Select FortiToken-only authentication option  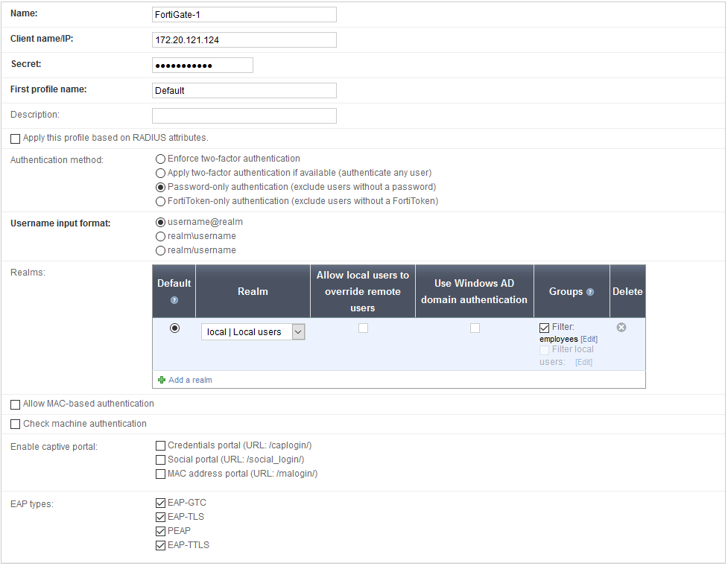[161, 201]
